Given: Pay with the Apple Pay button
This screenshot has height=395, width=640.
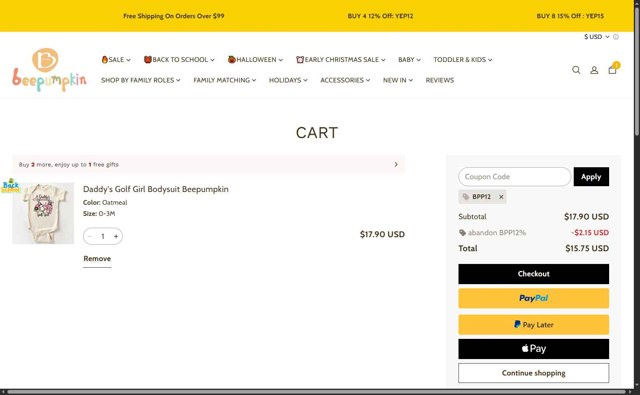Looking at the screenshot, I should pyautogui.click(x=533, y=349).
